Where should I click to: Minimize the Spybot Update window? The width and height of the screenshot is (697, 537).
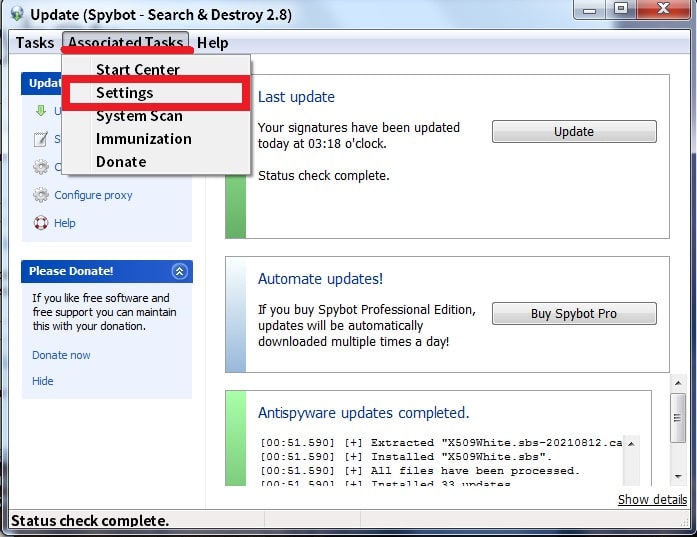(589, 9)
